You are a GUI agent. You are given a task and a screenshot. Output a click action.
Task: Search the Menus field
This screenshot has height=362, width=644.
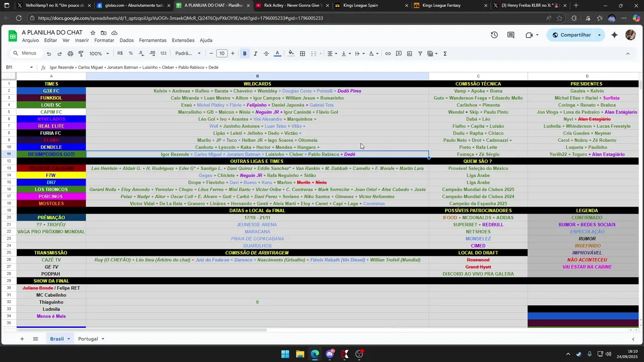coord(26,54)
